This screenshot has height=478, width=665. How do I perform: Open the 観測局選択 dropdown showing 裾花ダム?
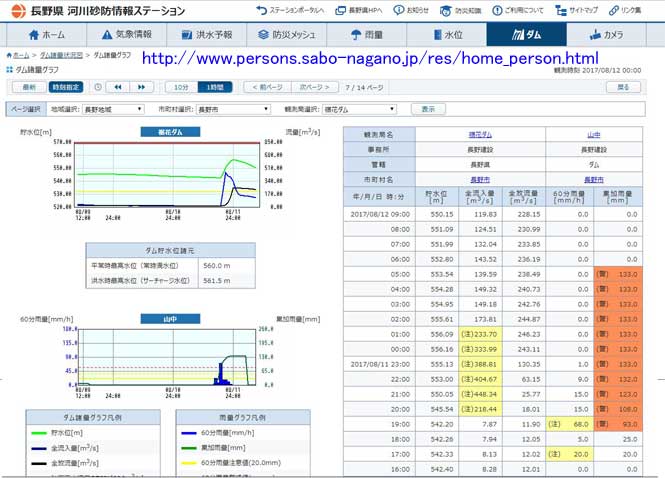pos(353,108)
